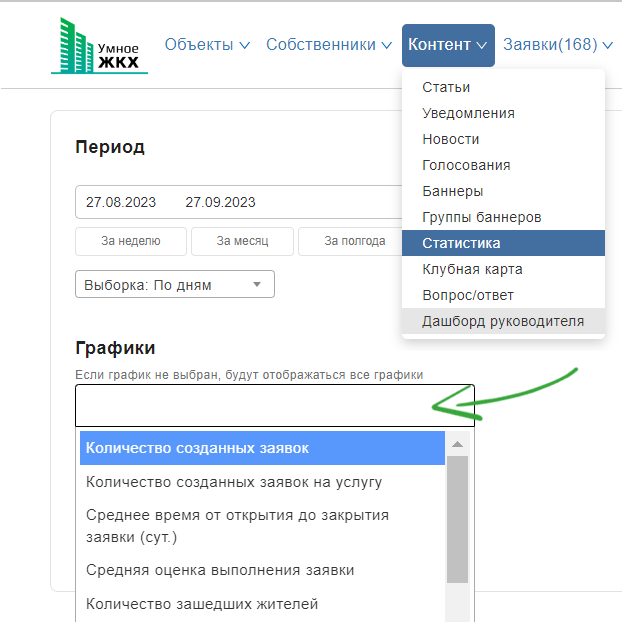Screen dimensions: 622x622
Task: Click the graph list scrollbar thumb
Action: [457, 519]
